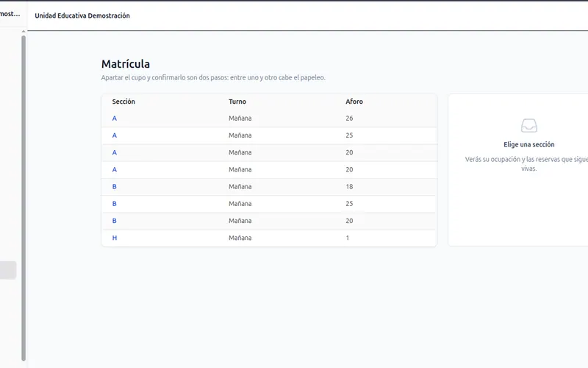Select section H link
This screenshot has width=588, height=368.
[x=115, y=238]
